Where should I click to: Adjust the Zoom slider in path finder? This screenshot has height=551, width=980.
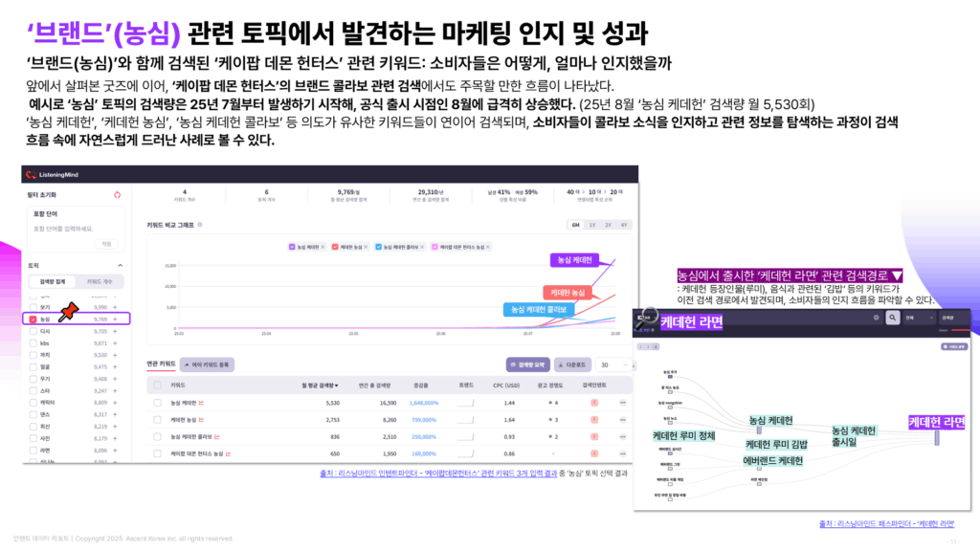click(959, 329)
